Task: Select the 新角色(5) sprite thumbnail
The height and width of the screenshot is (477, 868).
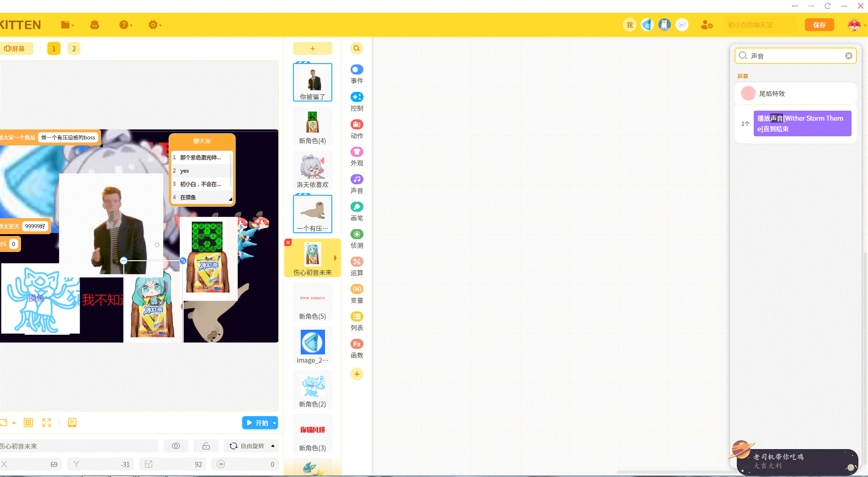Action: click(313, 302)
